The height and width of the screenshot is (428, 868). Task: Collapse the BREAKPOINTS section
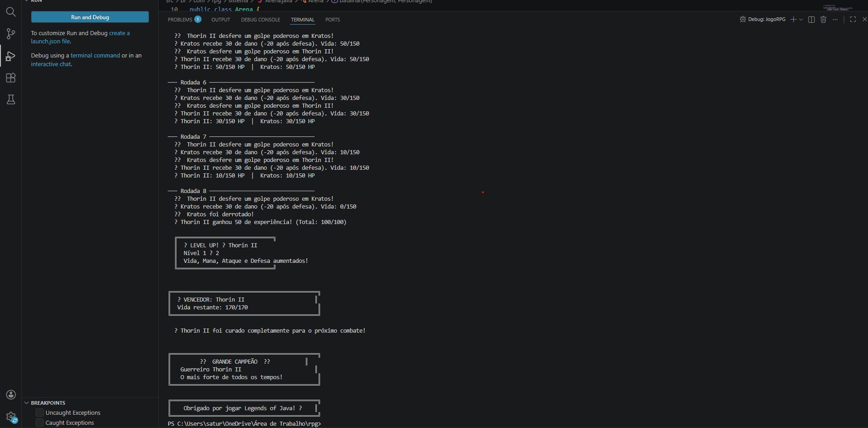pos(26,403)
